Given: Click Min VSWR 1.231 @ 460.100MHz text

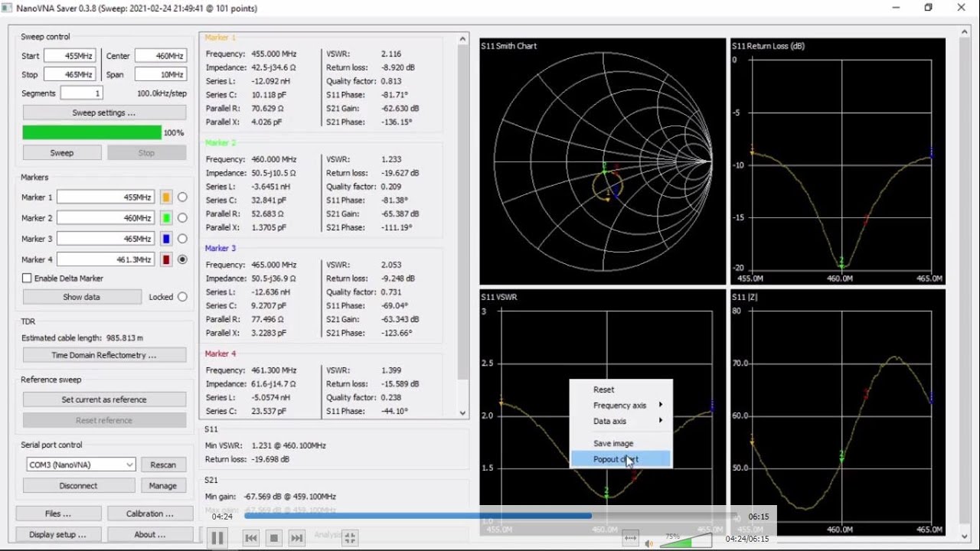Looking at the screenshot, I should (x=266, y=445).
